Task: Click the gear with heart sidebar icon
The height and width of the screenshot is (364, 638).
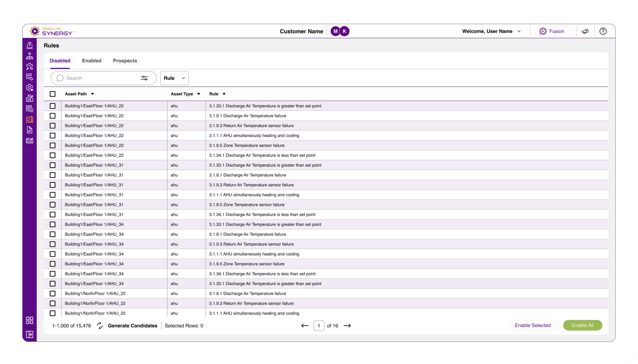Action: pos(29,88)
